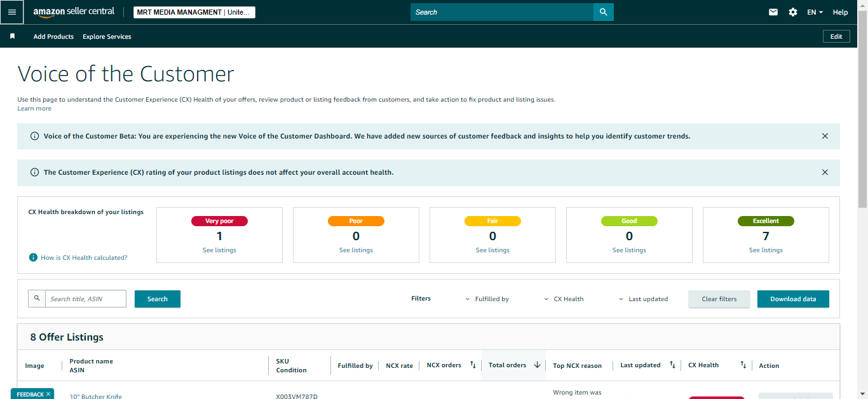Click the magnifier search button in header
Image resolution: width=868 pixels, height=399 pixels.
604,12
